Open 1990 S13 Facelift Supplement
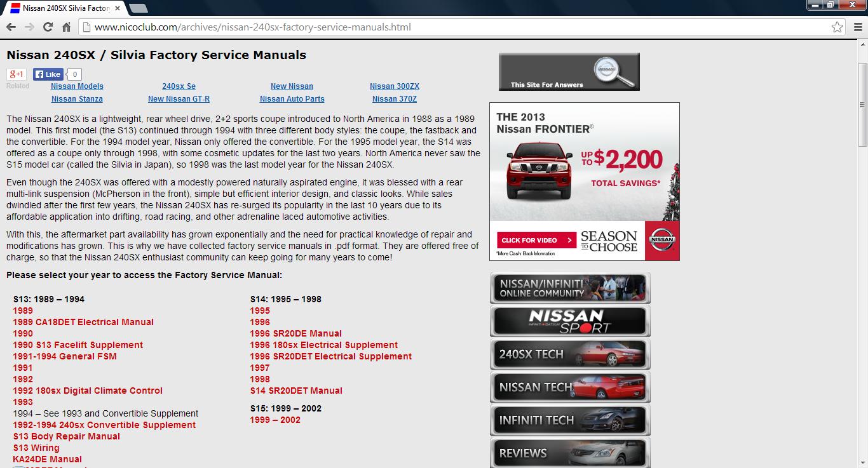This screenshot has height=468, width=868. click(x=78, y=345)
